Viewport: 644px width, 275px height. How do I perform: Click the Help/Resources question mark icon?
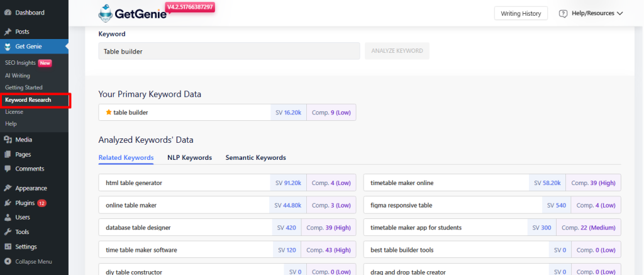coord(563,14)
